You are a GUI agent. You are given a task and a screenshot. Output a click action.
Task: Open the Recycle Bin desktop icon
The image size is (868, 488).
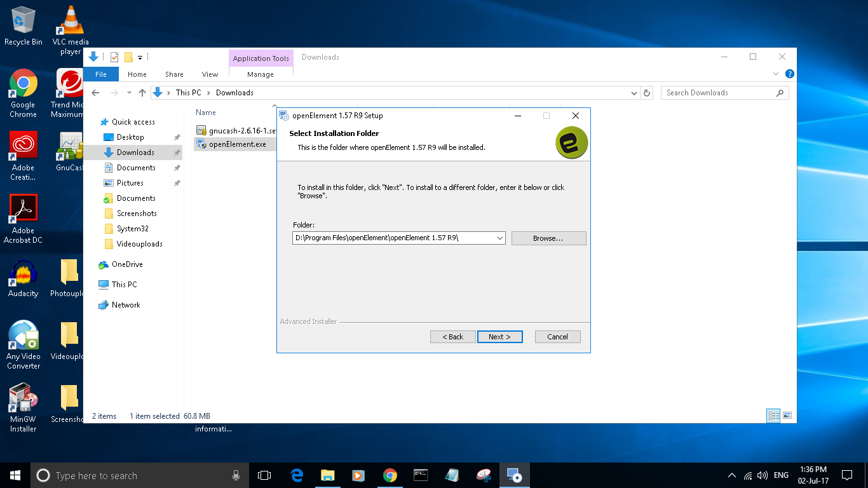click(x=24, y=27)
